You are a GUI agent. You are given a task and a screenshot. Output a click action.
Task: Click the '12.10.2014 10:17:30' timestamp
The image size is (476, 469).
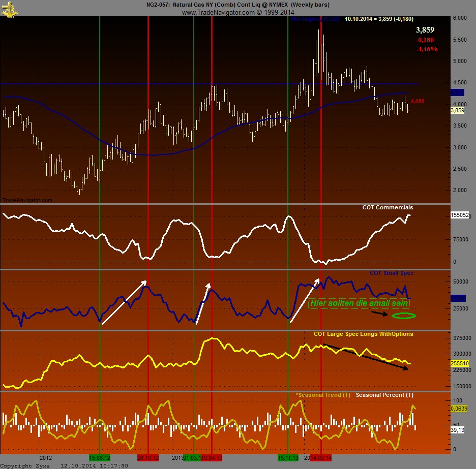coord(94,465)
